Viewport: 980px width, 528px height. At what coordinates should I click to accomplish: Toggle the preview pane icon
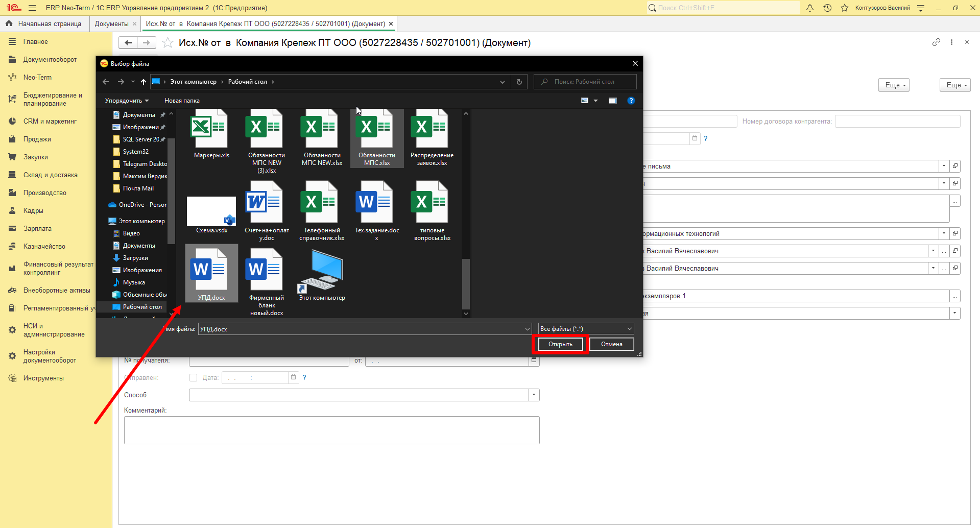coord(613,101)
